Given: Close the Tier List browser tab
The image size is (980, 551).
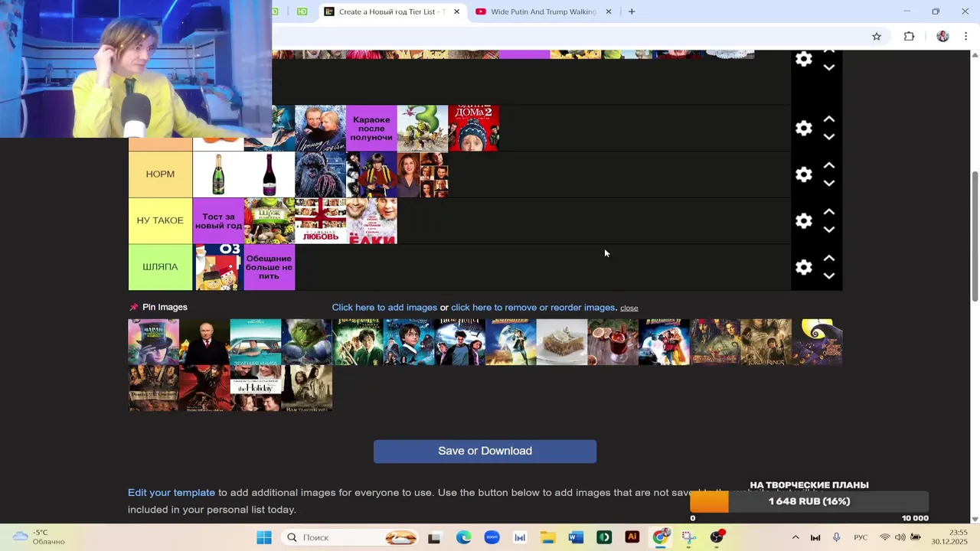Looking at the screenshot, I should pos(456,11).
